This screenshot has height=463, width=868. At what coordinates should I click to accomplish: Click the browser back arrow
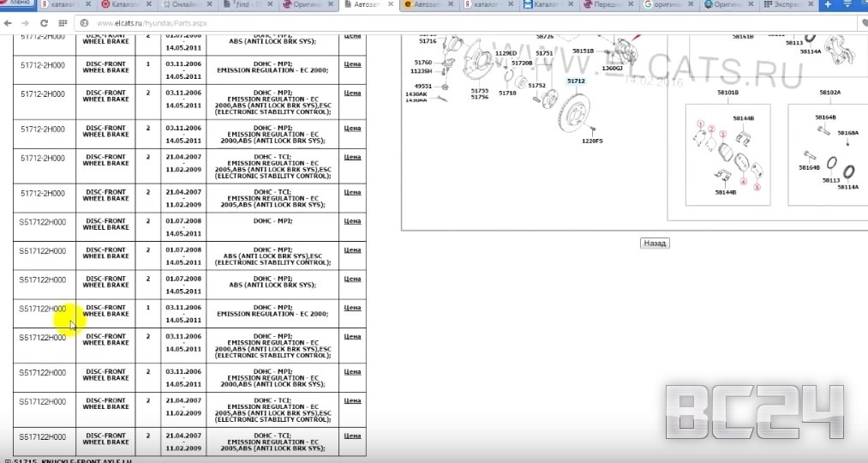8,22
